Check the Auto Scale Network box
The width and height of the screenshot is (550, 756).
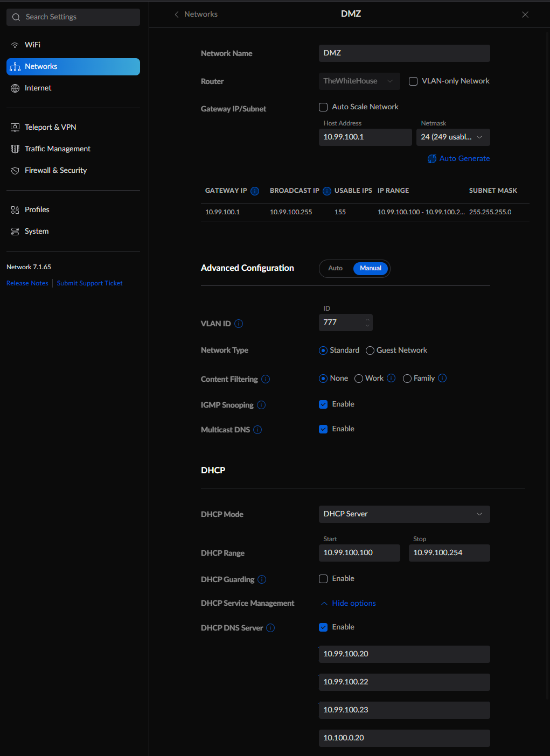323,107
